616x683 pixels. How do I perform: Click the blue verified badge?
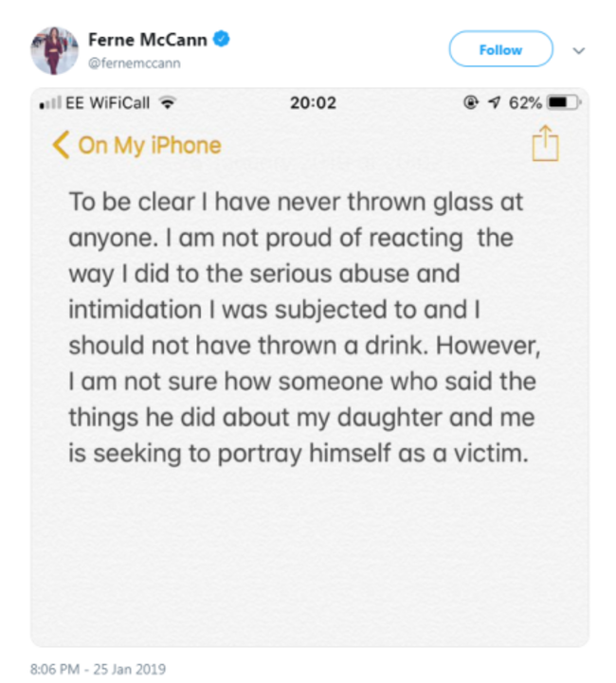click(222, 39)
